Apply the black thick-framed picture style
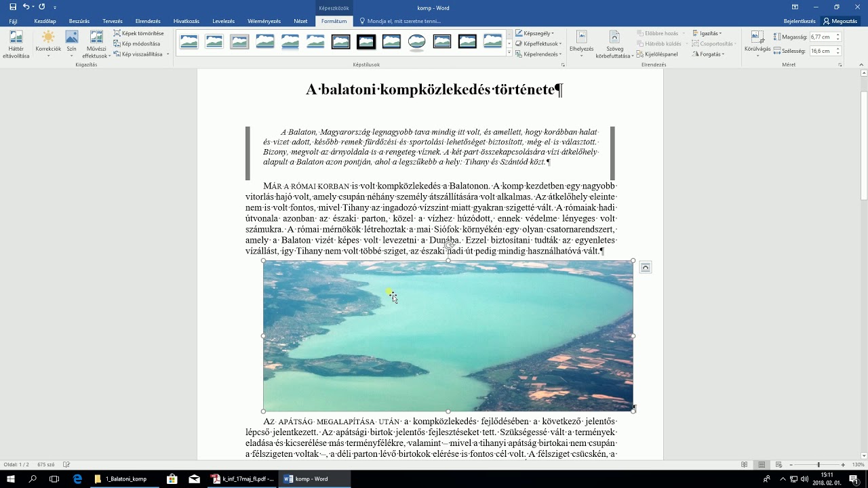The height and width of the screenshot is (488, 868). tap(366, 42)
